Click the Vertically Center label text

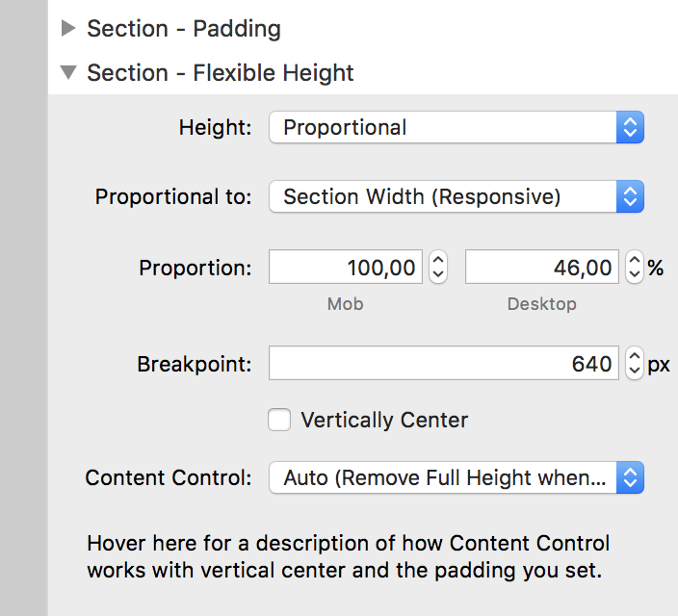(384, 421)
